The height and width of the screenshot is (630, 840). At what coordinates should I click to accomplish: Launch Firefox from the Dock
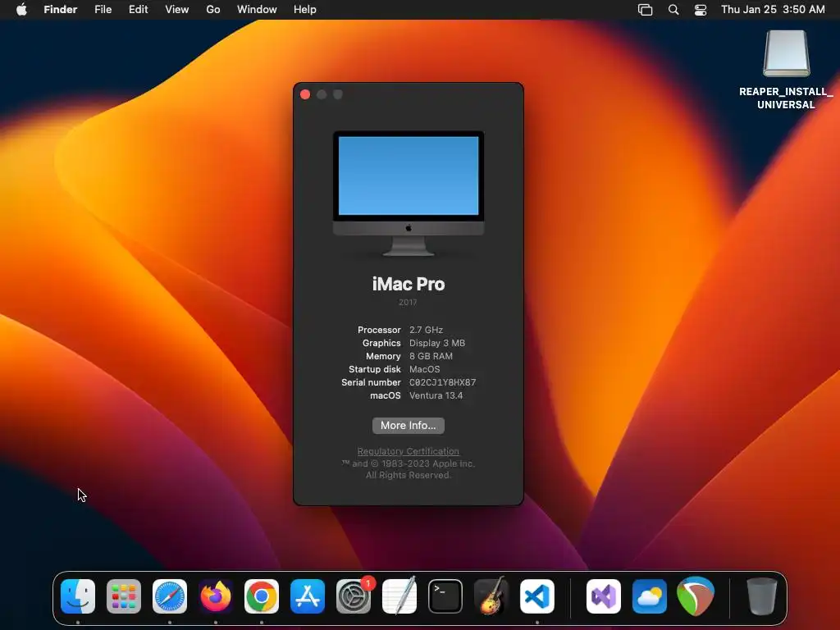[x=216, y=596]
